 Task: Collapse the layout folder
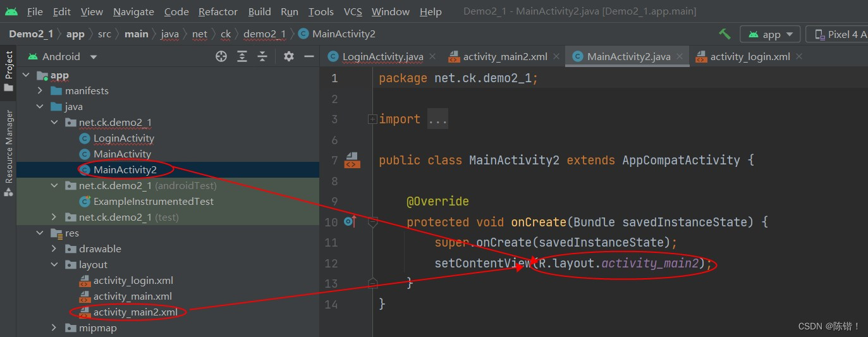(54, 265)
